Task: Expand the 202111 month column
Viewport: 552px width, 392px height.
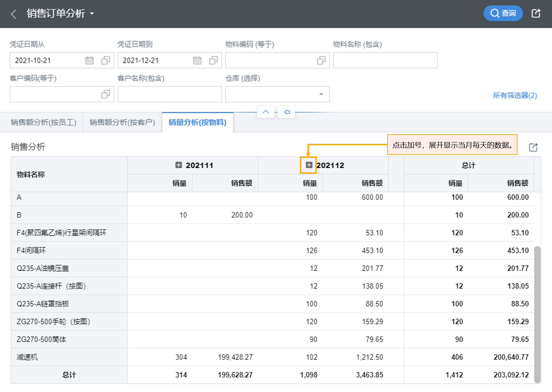Action: (x=178, y=165)
